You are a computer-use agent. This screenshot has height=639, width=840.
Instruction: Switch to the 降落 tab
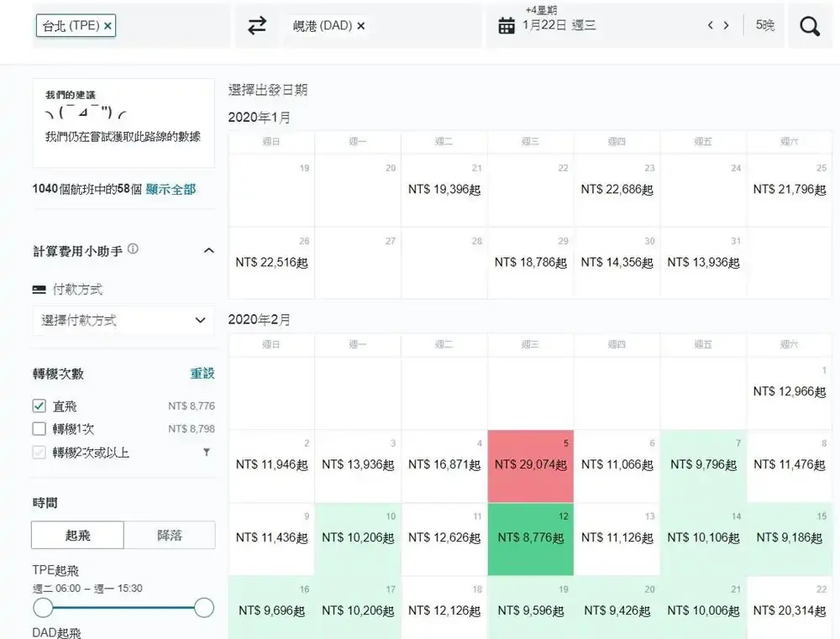tap(170, 535)
